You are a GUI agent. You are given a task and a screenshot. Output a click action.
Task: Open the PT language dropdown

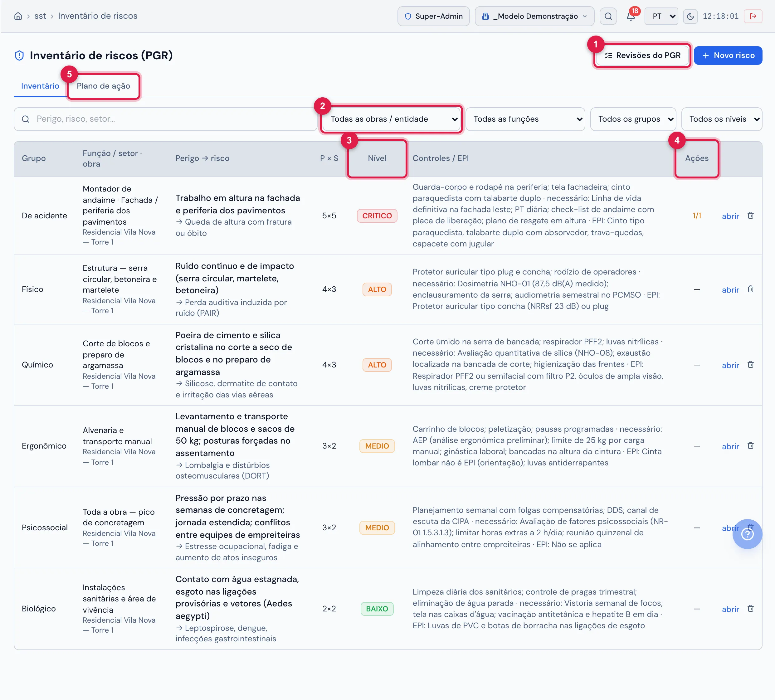coord(661,16)
